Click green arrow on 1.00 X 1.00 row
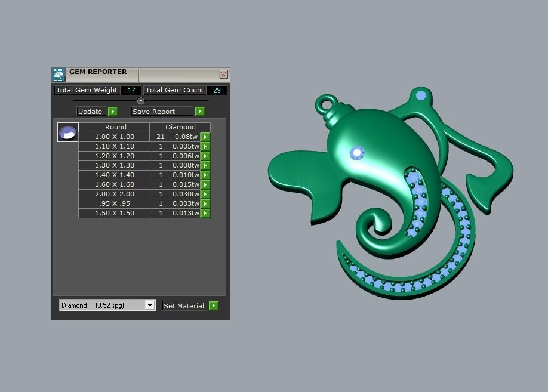This screenshot has height=392, width=548. click(x=205, y=137)
